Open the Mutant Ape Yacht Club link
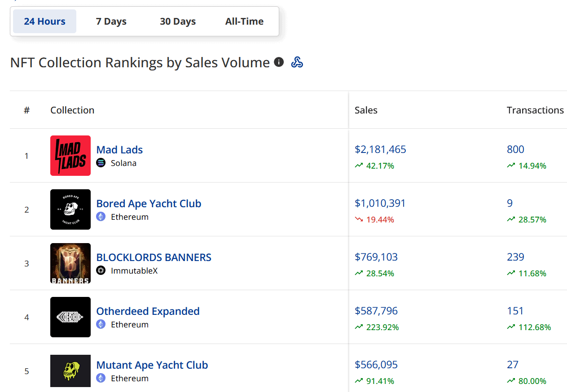The width and height of the screenshot is (567, 392). [x=152, y=365]
